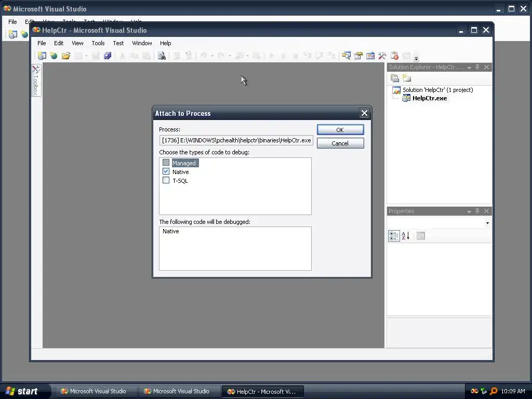This screenshot has width=532, height=399.
Task: Switch to first Microsoft Visual Studio taskbar button
Action: point(96,391)
